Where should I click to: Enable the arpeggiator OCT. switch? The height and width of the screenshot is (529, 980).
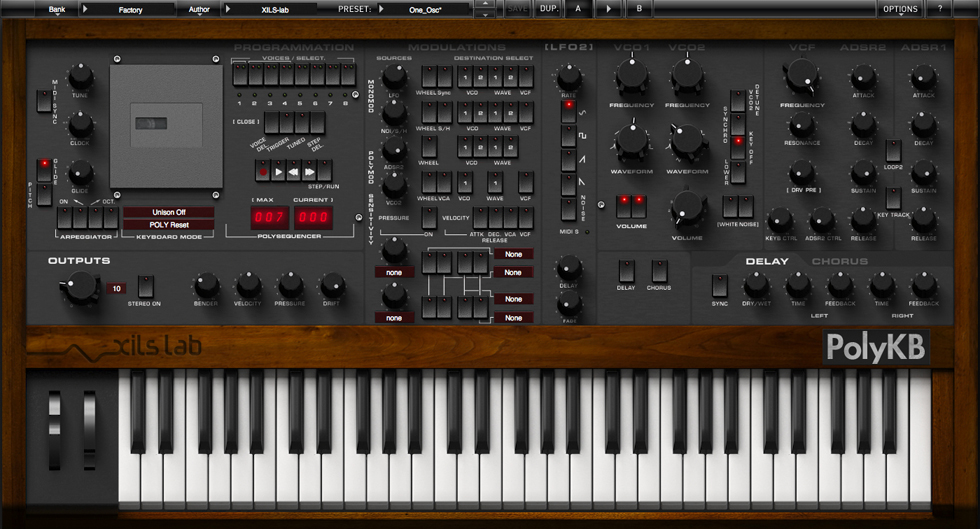coord(111,218)
